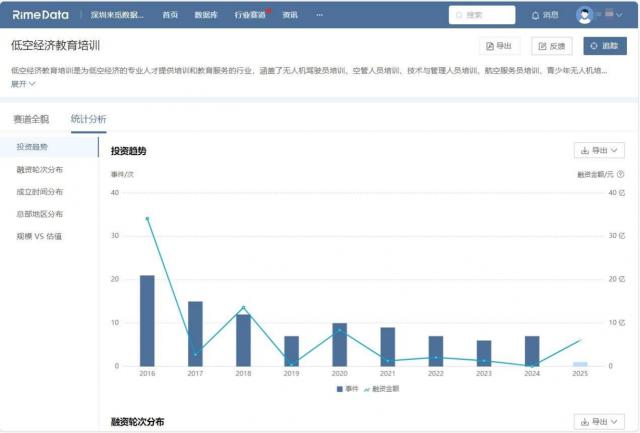Click the 融资金额 help question icon

tap(621, 174)
